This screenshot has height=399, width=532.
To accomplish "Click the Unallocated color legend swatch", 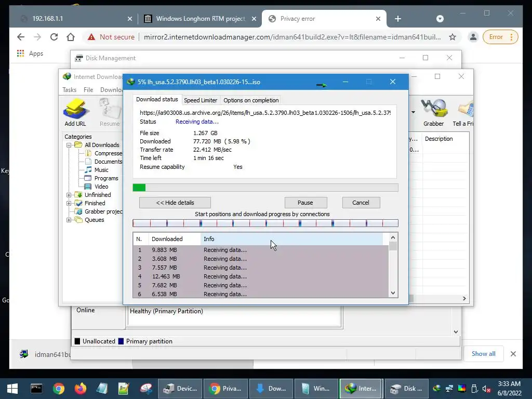I will (x=77, y=341).
